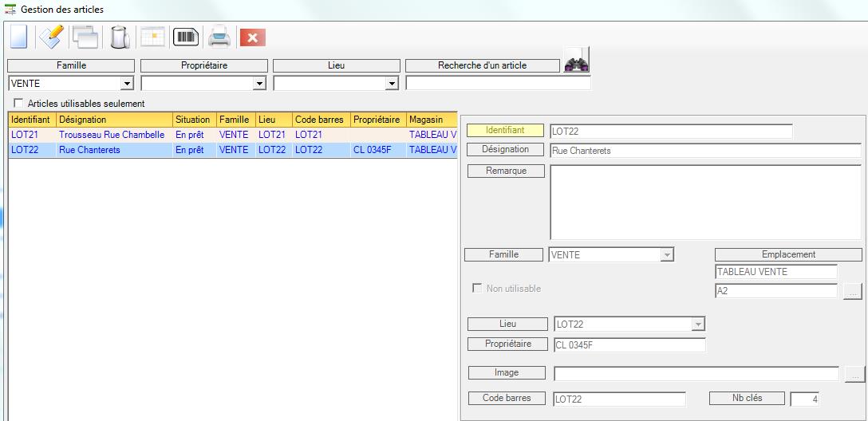The image size is (868, 421).
Task: Click the Désignation label button
Action: [506, 149]
